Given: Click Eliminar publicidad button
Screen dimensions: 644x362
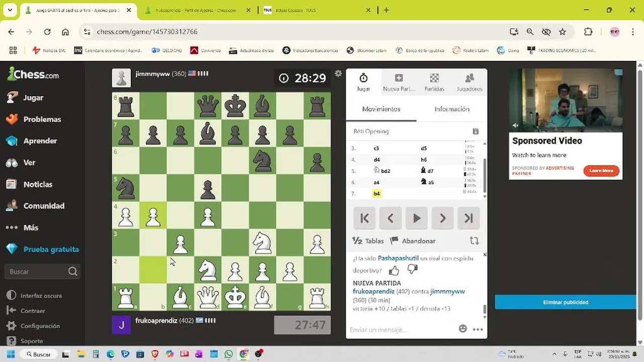Looking at the screenshot, I should point(566,302).
